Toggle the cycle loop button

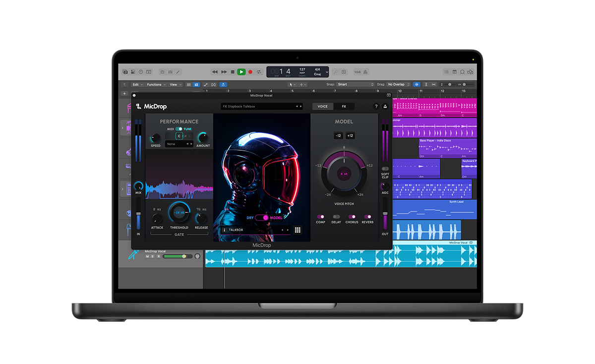[259, 72]
